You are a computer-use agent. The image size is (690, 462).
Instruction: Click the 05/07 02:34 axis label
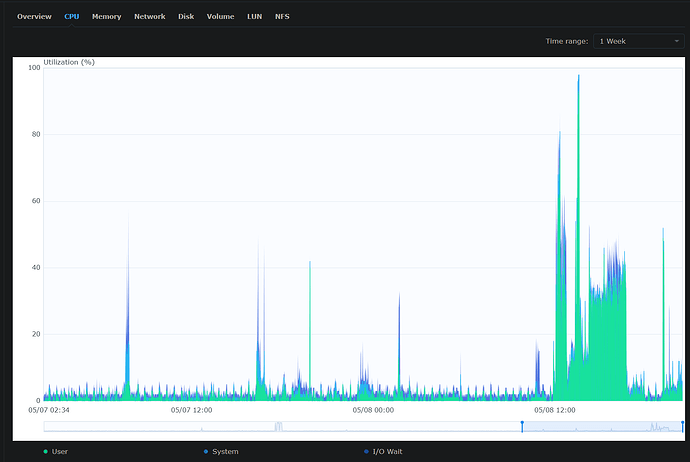point(49,410)
